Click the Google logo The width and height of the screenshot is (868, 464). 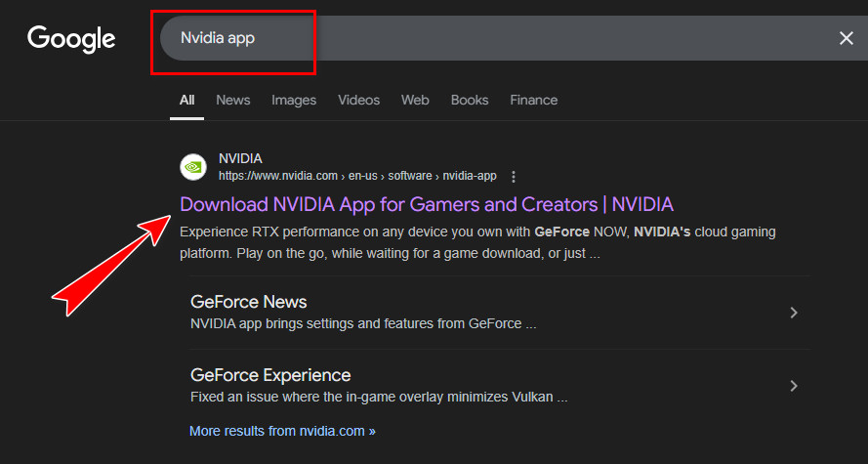(x=71, y=38)
